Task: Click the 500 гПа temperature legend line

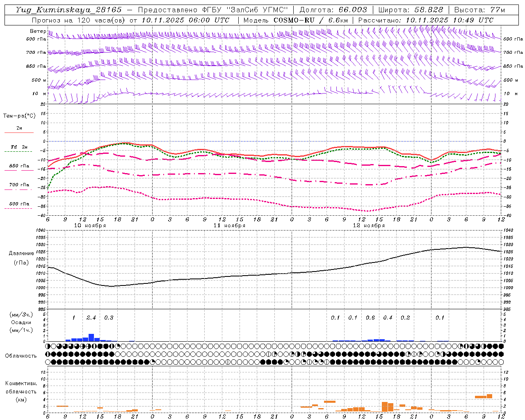Action: (x=19, y=208)
